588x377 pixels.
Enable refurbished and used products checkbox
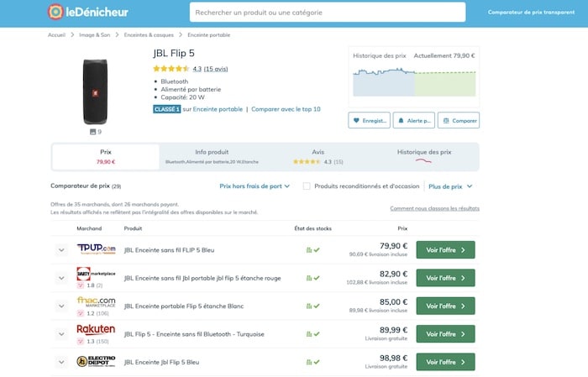click(307, 186)
